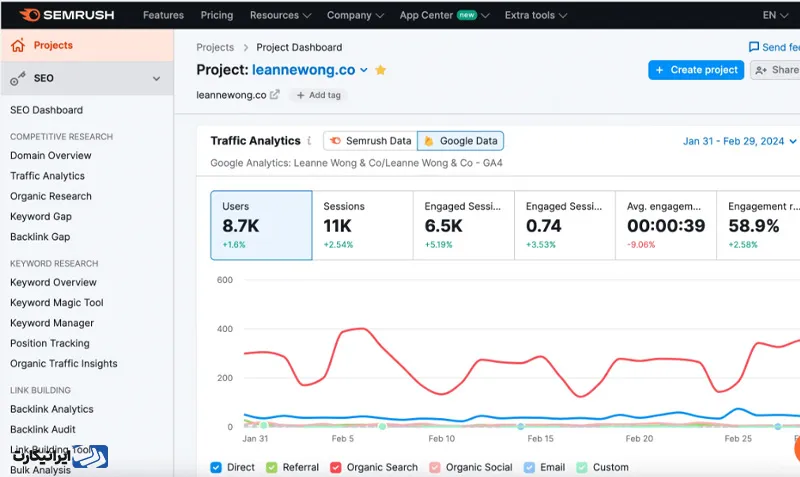Click the SEO key icon in sidebar
Screen dimensions: 800x477
[x=18, y=79]
